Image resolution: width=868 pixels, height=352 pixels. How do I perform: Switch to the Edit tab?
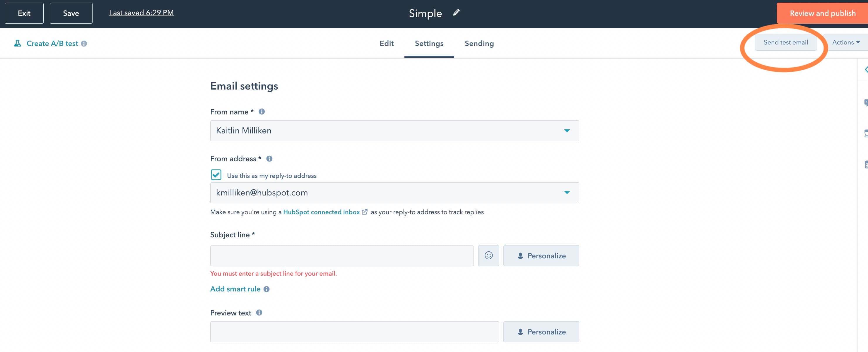tap(387, 43)
